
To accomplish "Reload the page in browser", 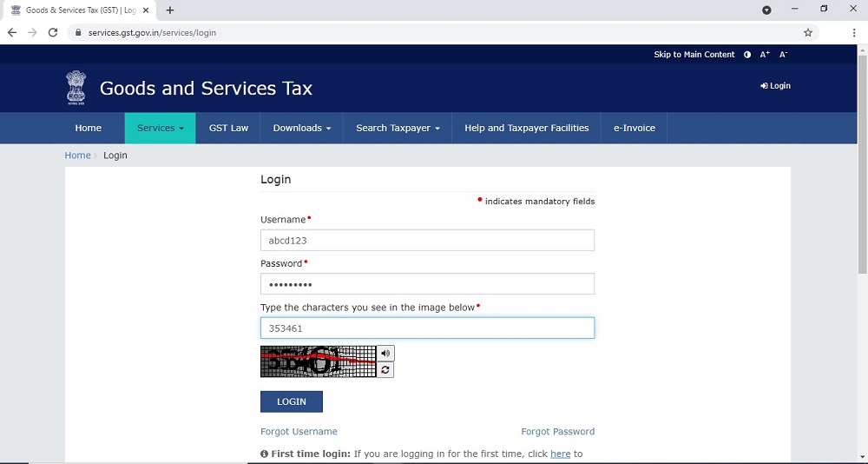I will coord(53,33).
